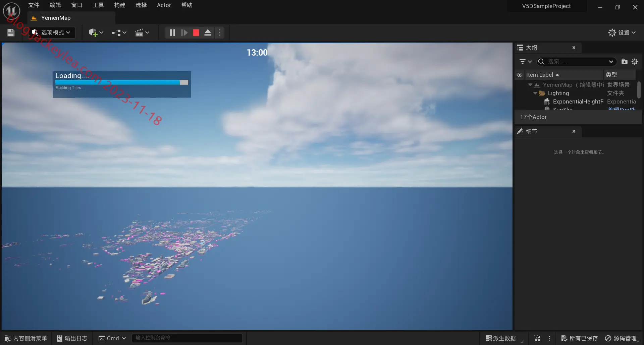The width and height of the screenshot is (644, 345).
Task: Save the current level with disk icon
Action: (x=11, y=32)
